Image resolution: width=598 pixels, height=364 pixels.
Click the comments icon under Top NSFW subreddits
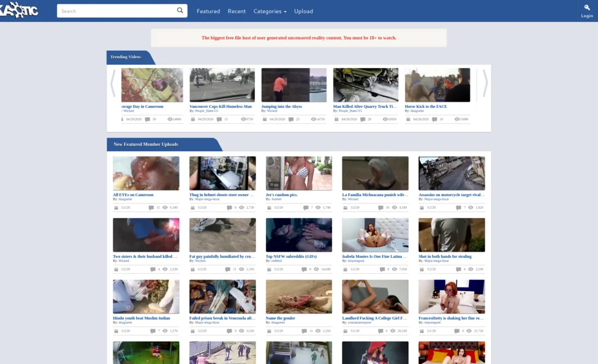[304, 270]
